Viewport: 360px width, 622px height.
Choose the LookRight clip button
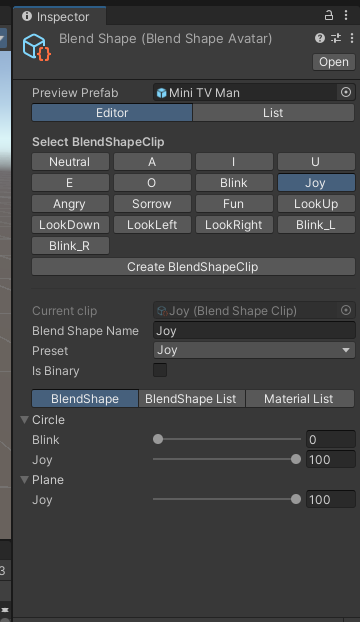click(234, 225)
